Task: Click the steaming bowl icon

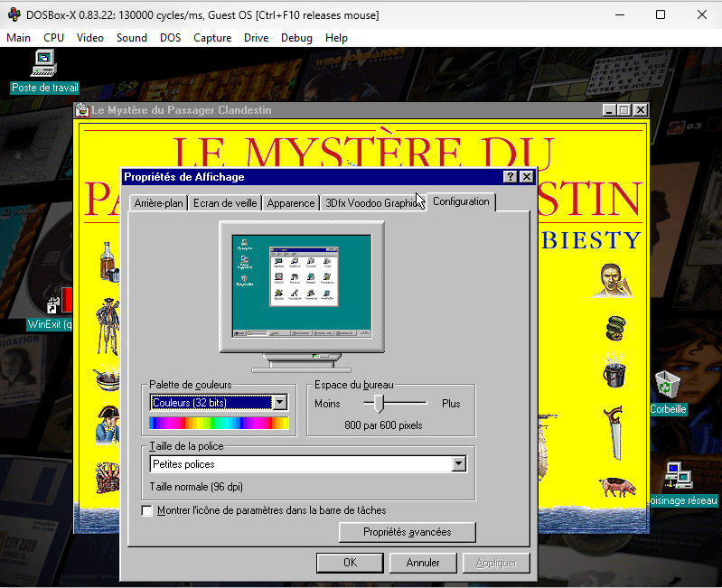Action: click(x=107, y=378)
